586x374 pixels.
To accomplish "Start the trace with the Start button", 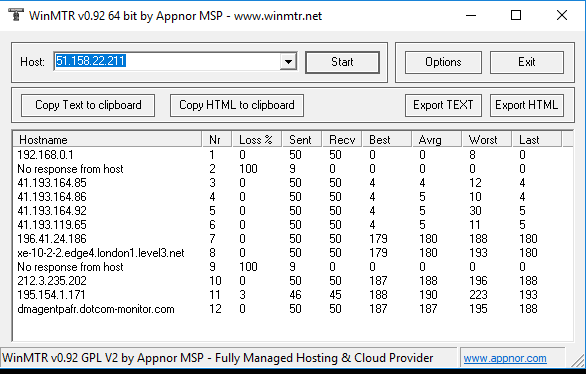I will [342, 62].
